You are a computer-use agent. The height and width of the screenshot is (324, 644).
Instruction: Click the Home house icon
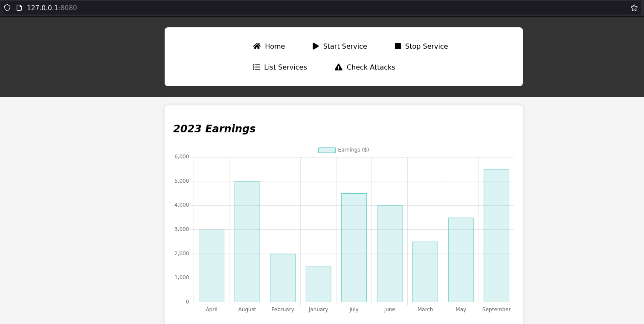tap(257, 46)
